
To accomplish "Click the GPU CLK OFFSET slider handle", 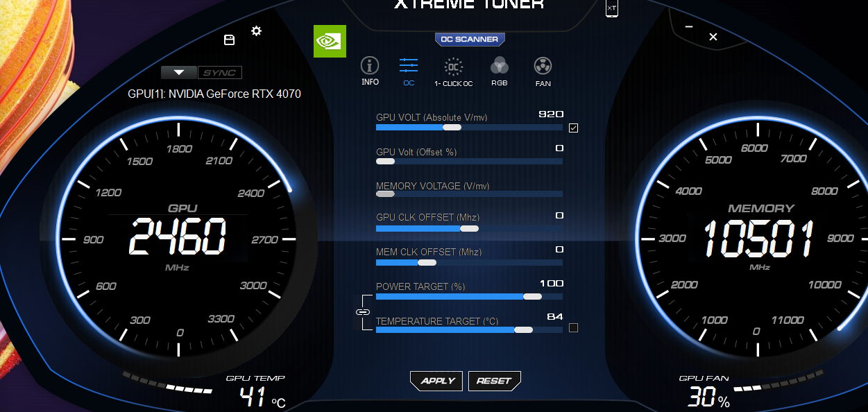I will point(469,228).
